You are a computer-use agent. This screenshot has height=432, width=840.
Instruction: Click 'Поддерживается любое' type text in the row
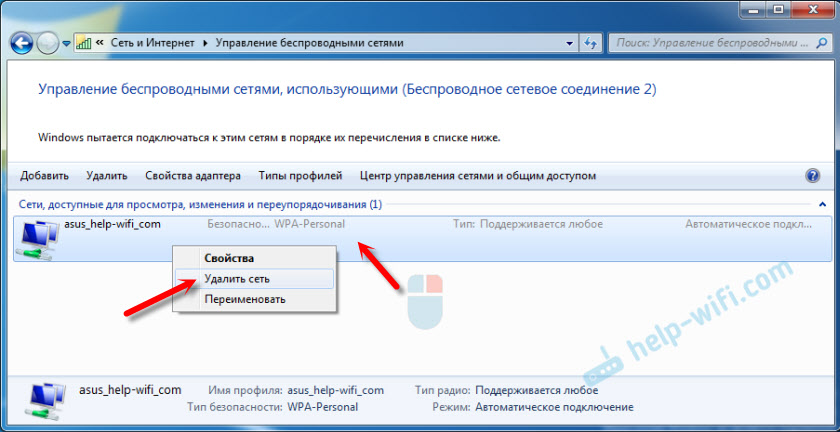(541, 224)
